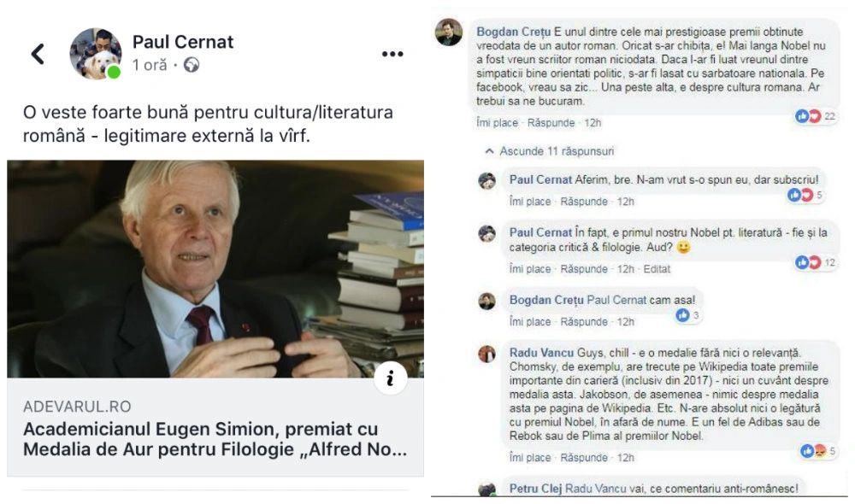This screenshot has width=855, height=504.
Task: Open the article preview photo of Eugen Simion
Action: [x=215, y=268]
